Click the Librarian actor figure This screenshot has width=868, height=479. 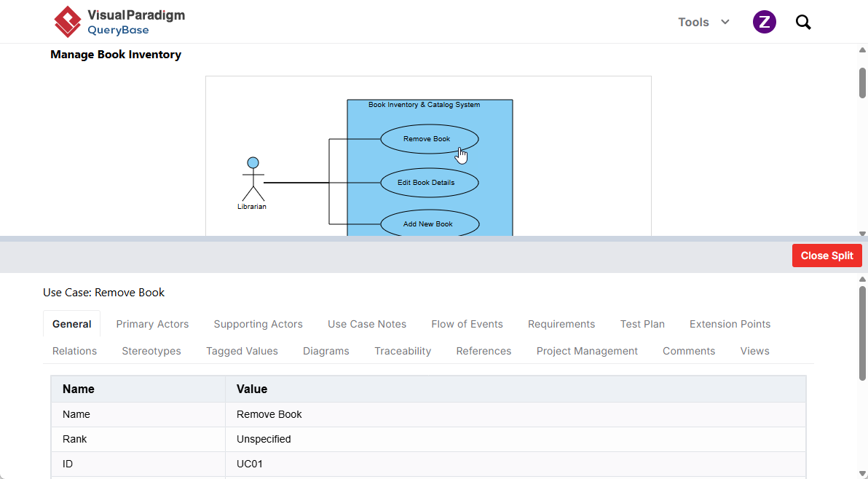coord(253,179)
